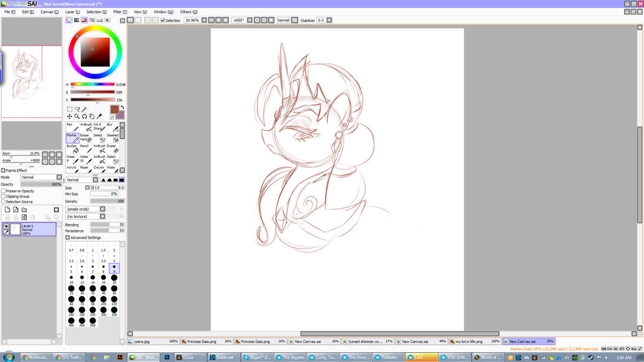Viewport: 644px width, 362px height.
Task: Open the zoom percentage 20.96% dropdown
Action: (204, 20)
